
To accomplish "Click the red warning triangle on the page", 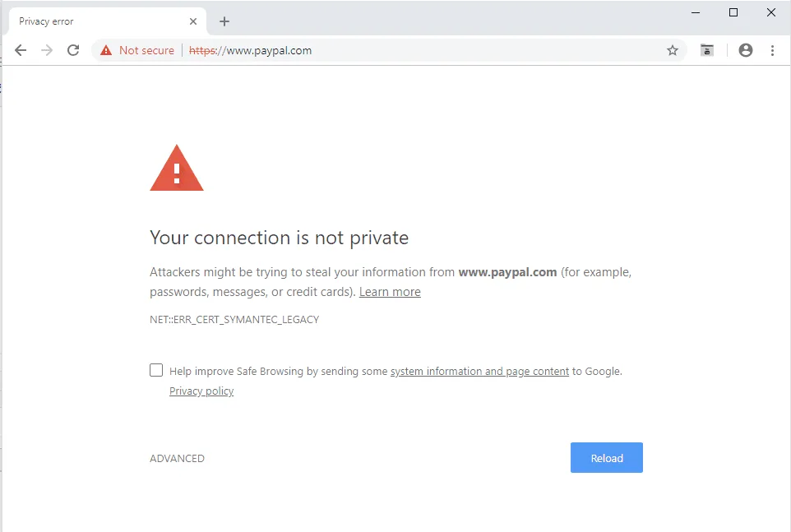I will 176,168.
